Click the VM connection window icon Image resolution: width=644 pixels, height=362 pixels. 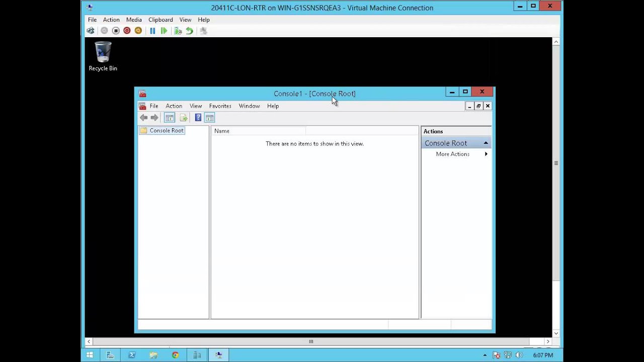click(x=90, y=8)
